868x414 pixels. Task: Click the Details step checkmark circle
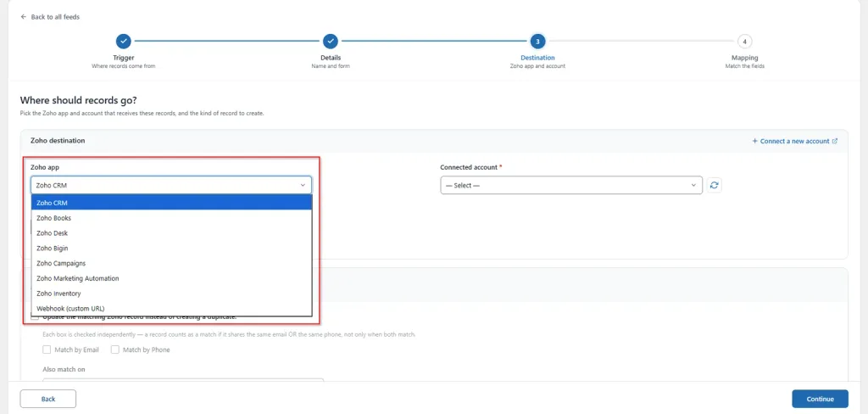pyautogui.click(x=331, y=41)
